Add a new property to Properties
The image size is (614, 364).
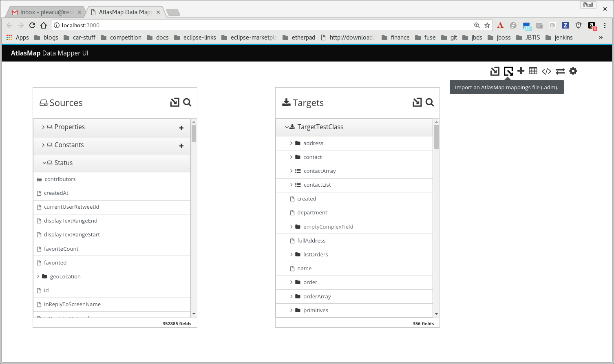point(181,128)
